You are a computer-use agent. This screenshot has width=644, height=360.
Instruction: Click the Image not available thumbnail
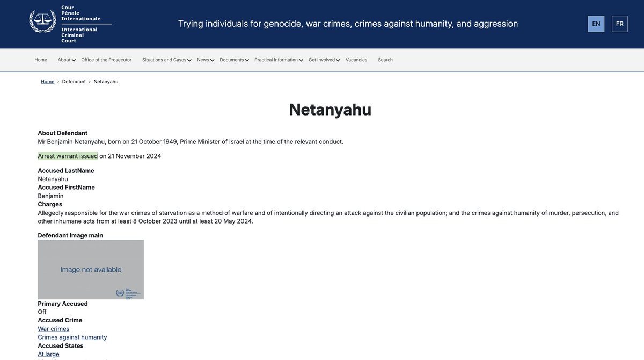[91, 269]
